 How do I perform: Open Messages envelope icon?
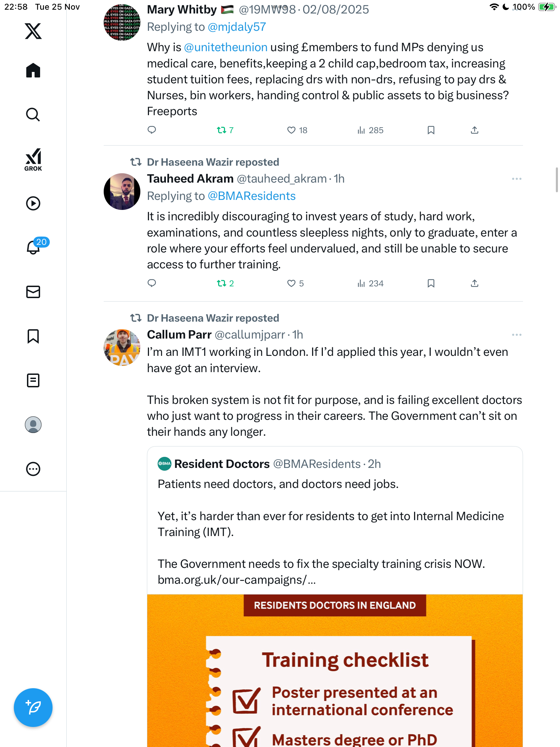tap(33, 292)
